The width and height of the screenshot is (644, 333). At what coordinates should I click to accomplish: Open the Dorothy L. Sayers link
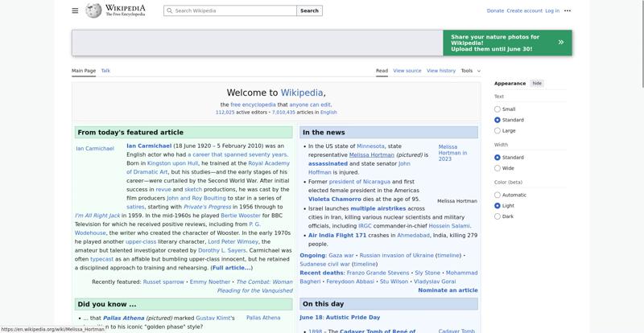[x=222, y=250]
